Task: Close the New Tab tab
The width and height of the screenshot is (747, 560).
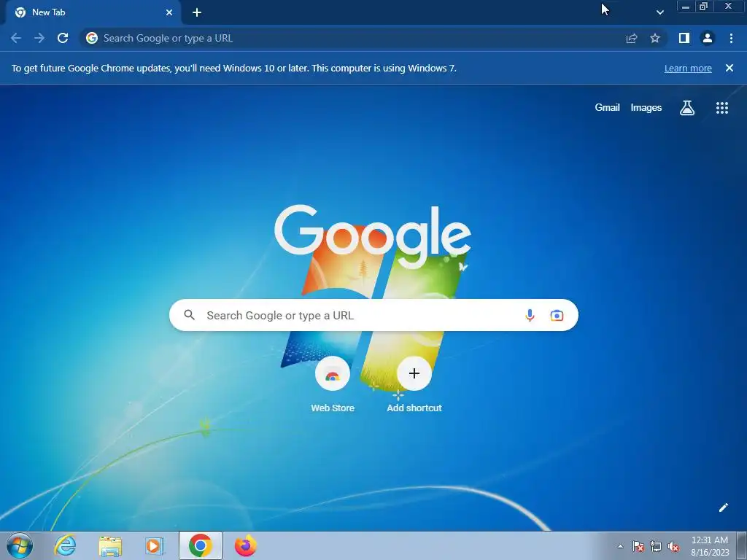Action: point(169,12)
